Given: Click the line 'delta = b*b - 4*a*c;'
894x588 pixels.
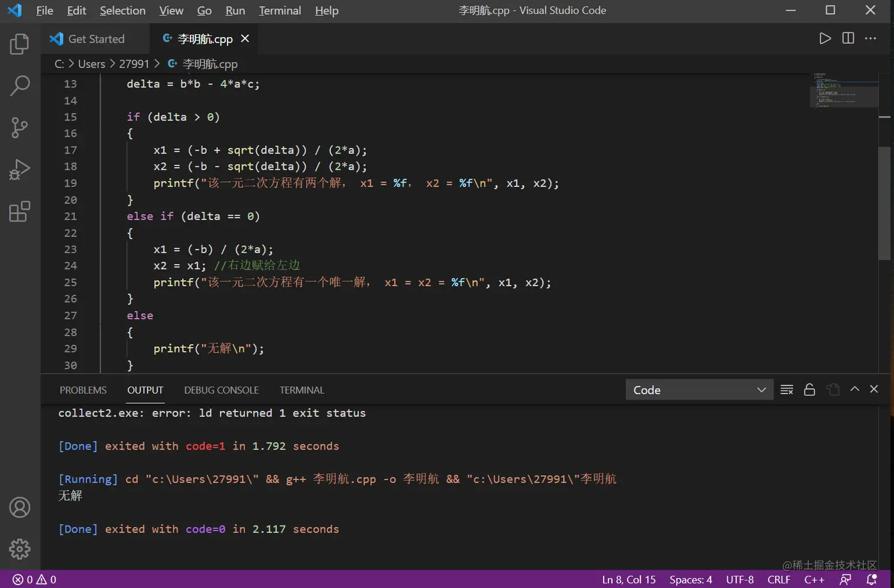Looking at the screenshot, I should (x=193, y=84).
